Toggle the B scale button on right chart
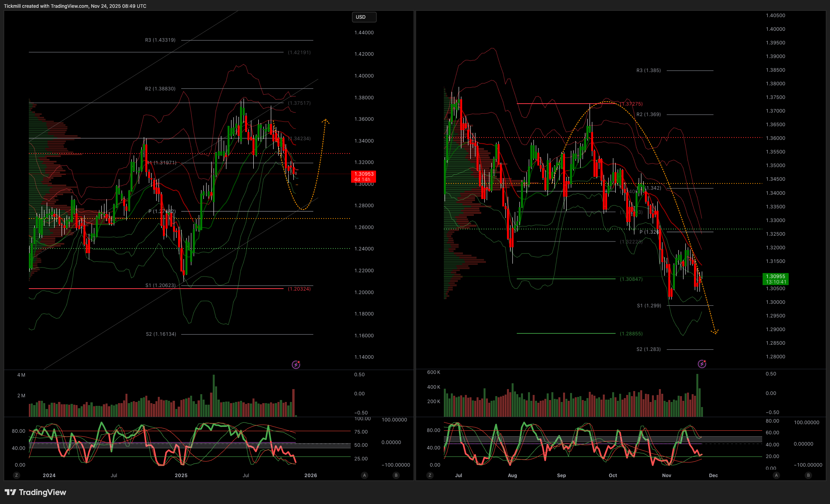This screenshot has width=830, height=504. [808, 475]
